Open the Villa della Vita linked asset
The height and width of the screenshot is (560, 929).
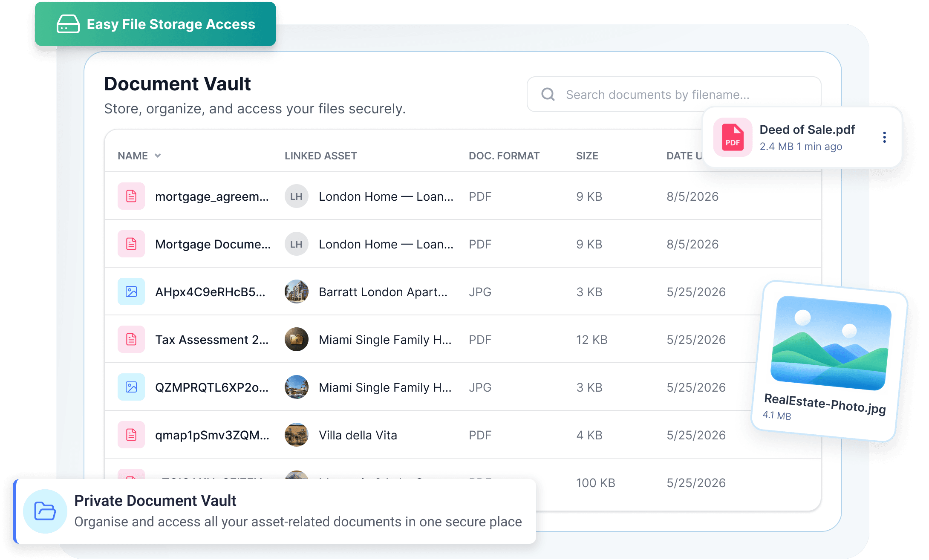[358, 435]
